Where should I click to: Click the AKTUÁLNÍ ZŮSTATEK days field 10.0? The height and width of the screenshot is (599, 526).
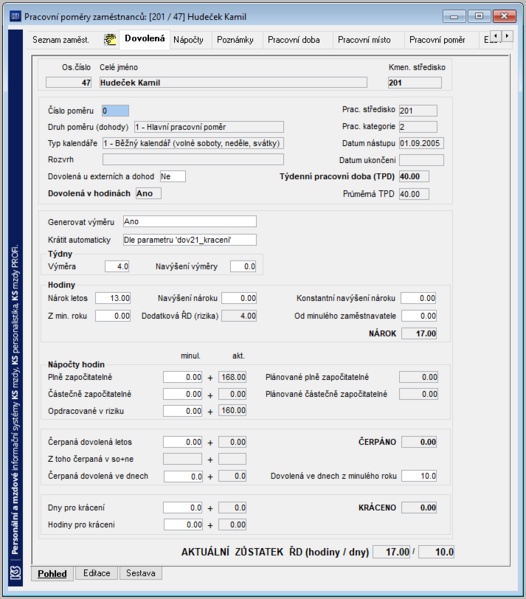(x=436, y=552)
